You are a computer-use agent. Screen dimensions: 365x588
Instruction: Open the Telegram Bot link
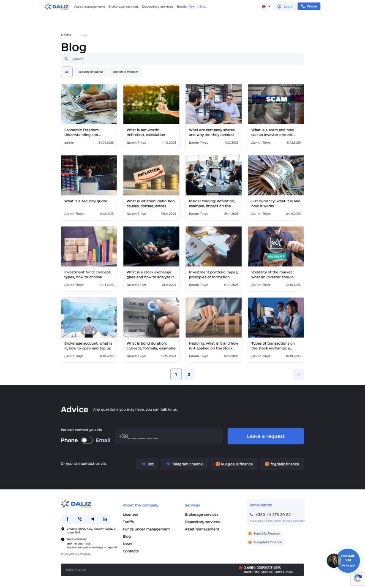[x=147, y=464]
